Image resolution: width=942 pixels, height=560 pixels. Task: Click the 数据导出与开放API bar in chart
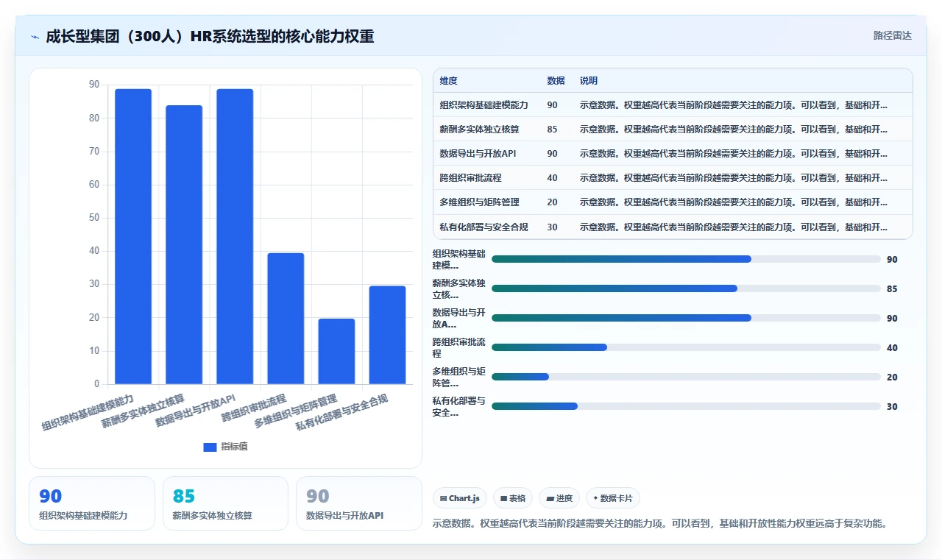pos(235,236)
